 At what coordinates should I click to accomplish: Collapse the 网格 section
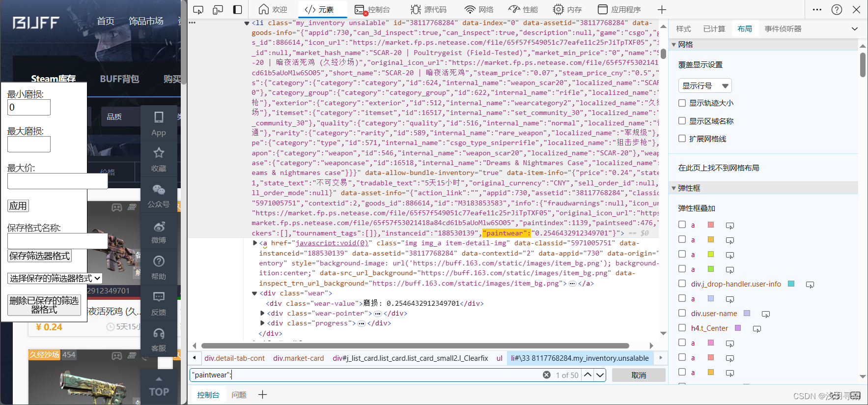click(x=674, y=45)
